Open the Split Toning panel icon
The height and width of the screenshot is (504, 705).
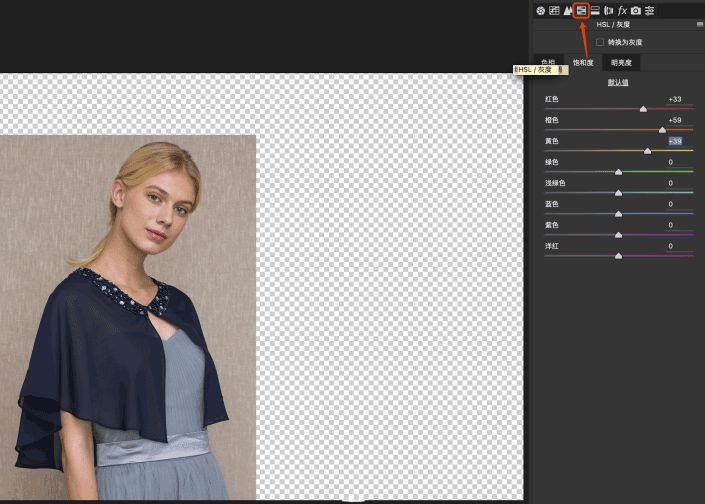595,10
